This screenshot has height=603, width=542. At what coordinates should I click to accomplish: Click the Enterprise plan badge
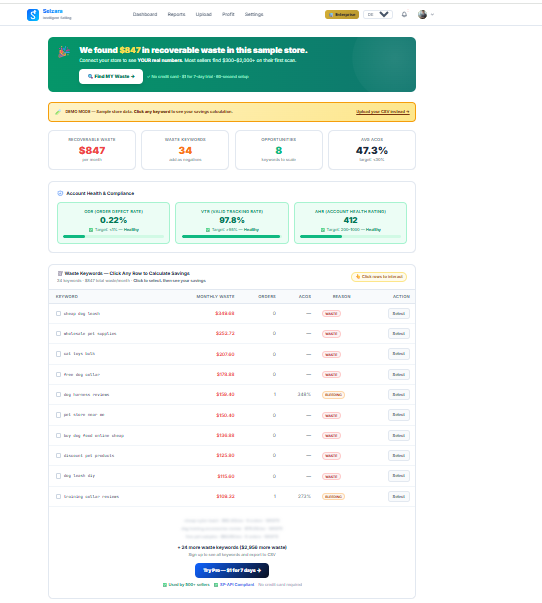pyautogui.click(x=342, y=15)
